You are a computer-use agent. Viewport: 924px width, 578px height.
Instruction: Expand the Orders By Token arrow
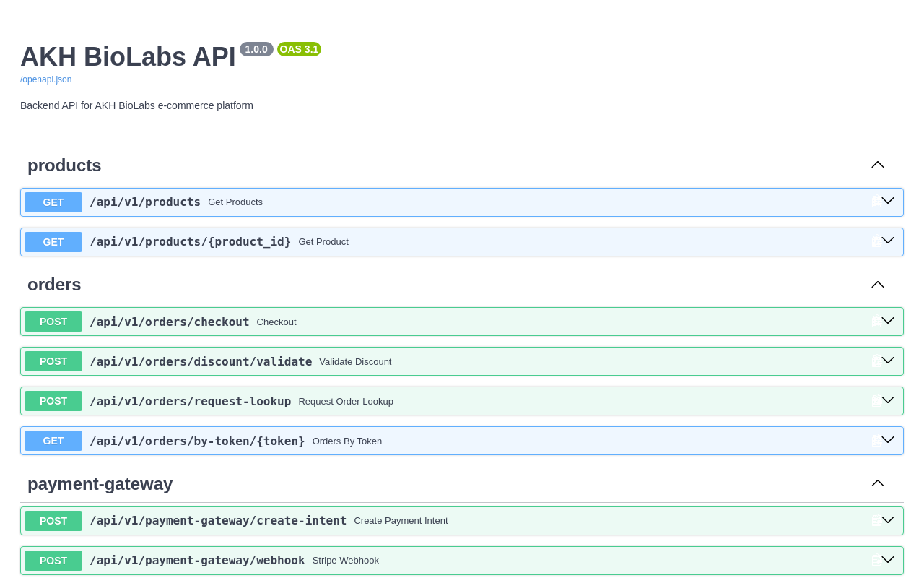pyautogui.click(x=888, y=440)
